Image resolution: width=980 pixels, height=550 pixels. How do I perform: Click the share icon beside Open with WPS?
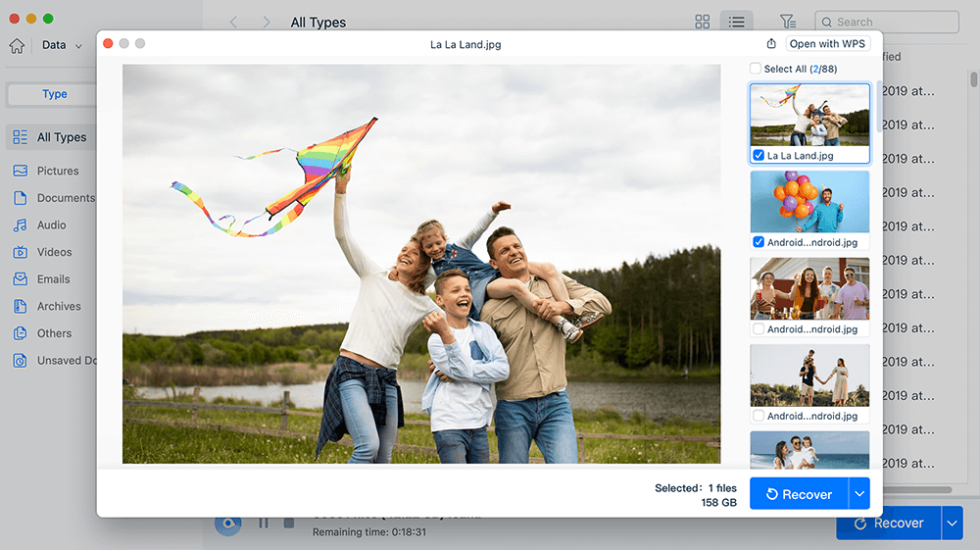click(771, 44)
